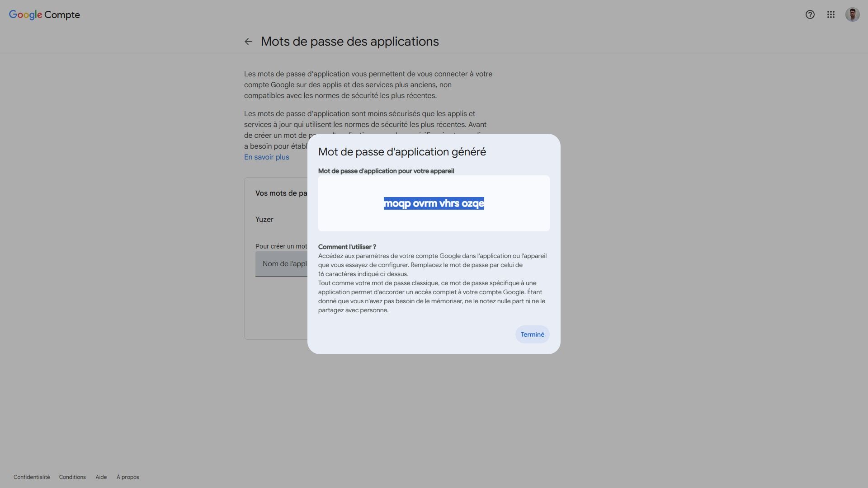Viewport: 868px width, 488px height.
Task: Click the dialog title Mot de passe d'application généré
Action: (402, 152)
